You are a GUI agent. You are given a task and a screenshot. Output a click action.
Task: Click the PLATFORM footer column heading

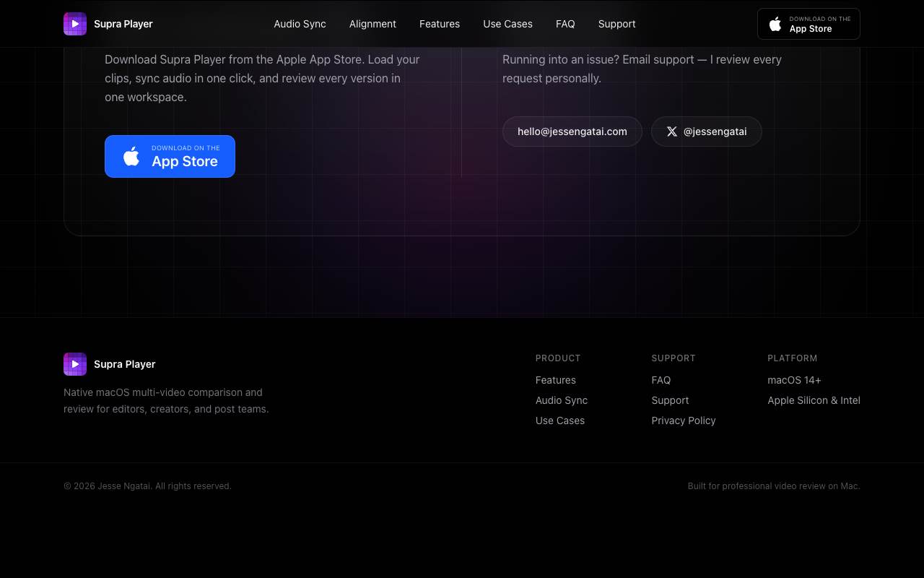coord(793,358)
